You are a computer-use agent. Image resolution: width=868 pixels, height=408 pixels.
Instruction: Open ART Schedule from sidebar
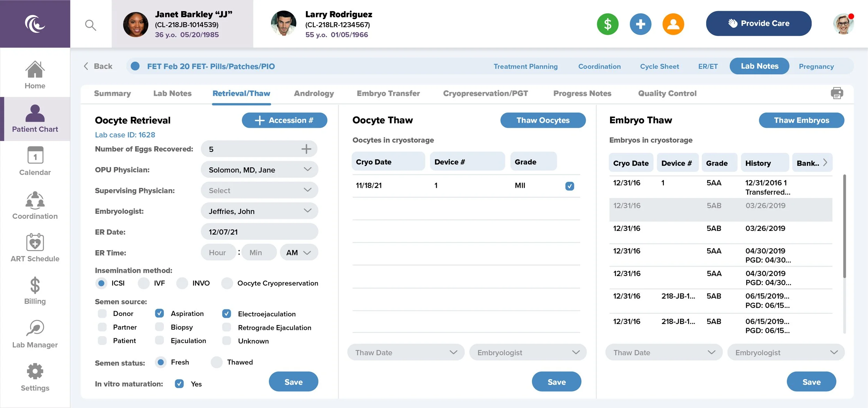(x=35, y=248)
